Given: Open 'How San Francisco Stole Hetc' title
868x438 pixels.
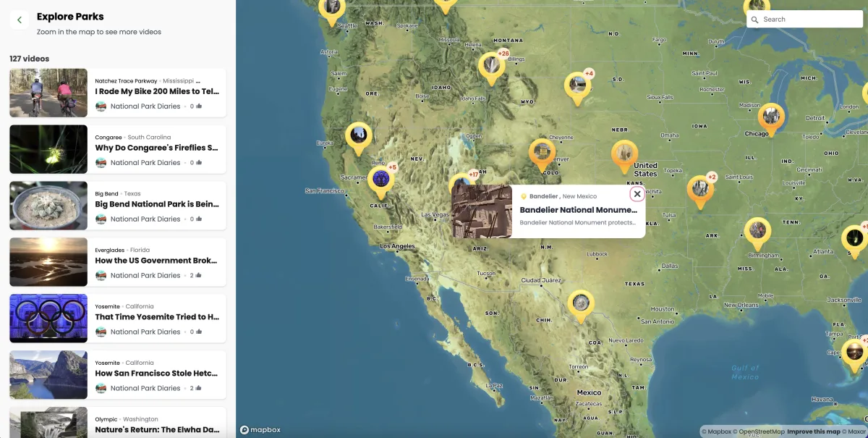Looking at the screenshot, I should [157, 374].
